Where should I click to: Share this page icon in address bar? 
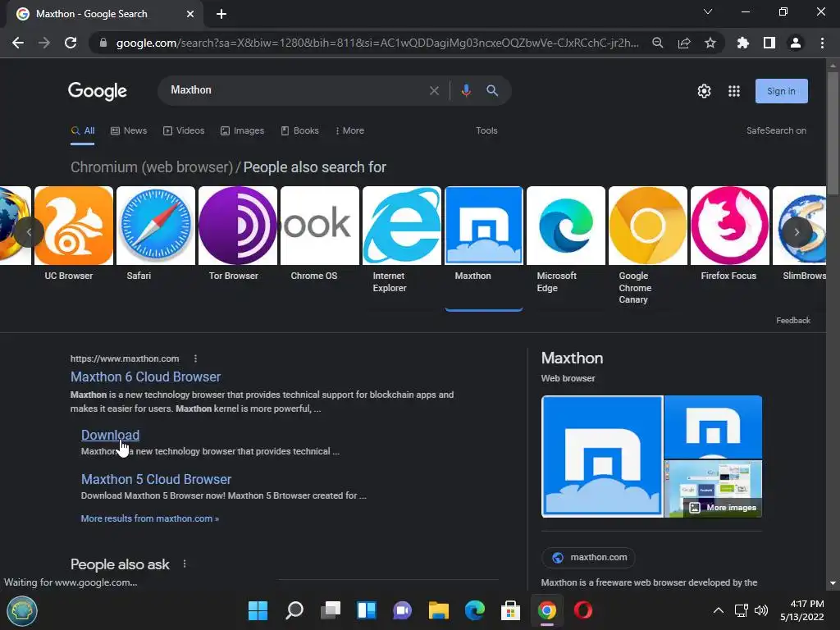[x=684, y=43]
